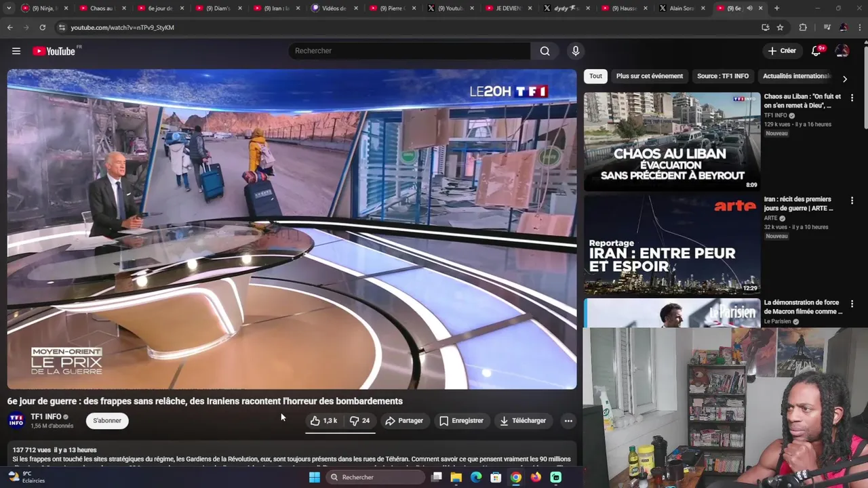The height and width of the screenshot is (488, 868).
Task: Click the video title 6e jour de guerre
Action: (205, 401)
